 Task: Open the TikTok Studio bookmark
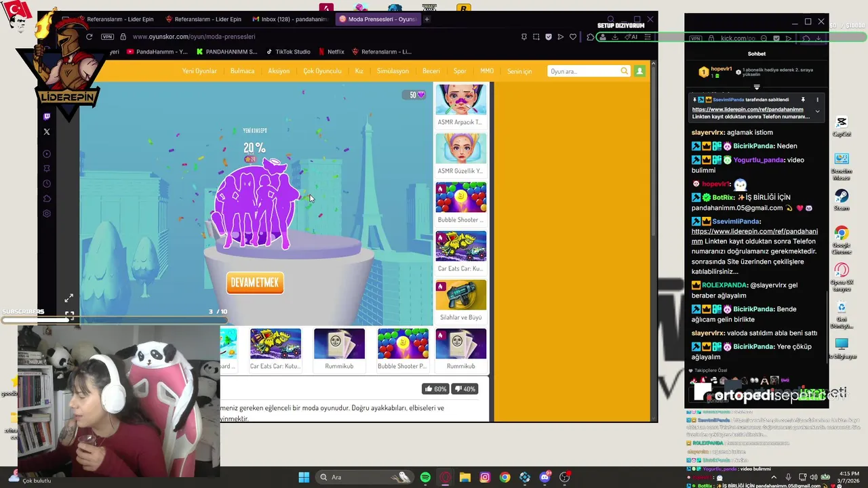click(x=288, y=52)
